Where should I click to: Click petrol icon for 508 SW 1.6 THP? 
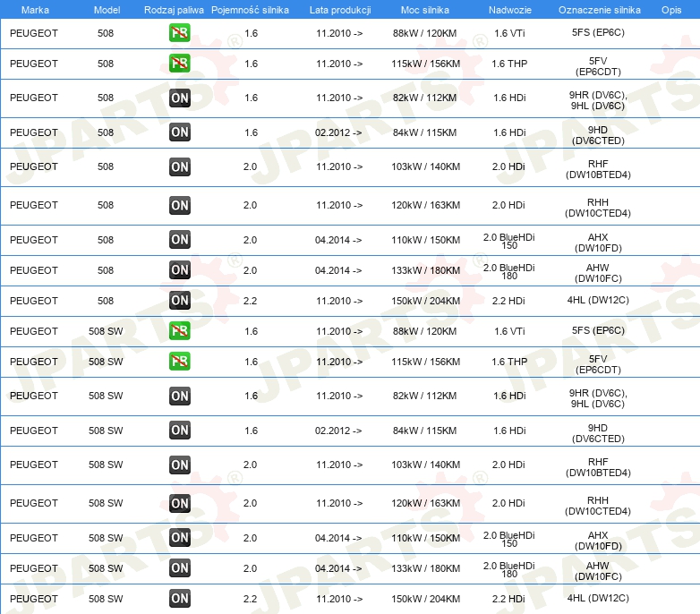(179, 362)
